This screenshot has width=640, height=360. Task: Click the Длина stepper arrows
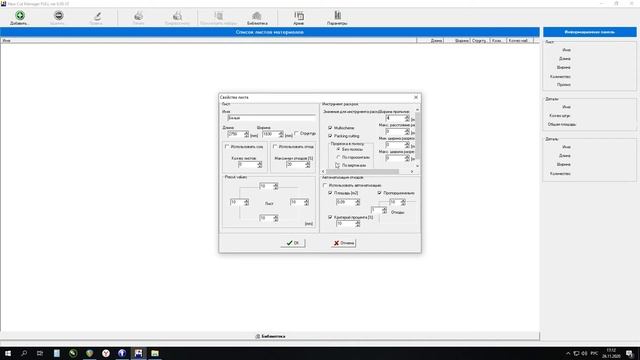(x=246, y=134)
